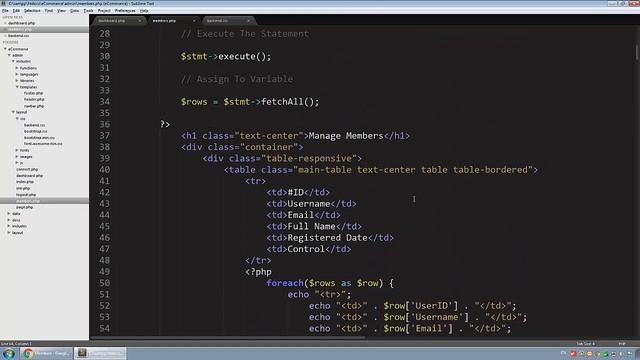Screen dimensions: 640x360
Task: Open the Windows Start menu
Action: click(x=9, y=353)
